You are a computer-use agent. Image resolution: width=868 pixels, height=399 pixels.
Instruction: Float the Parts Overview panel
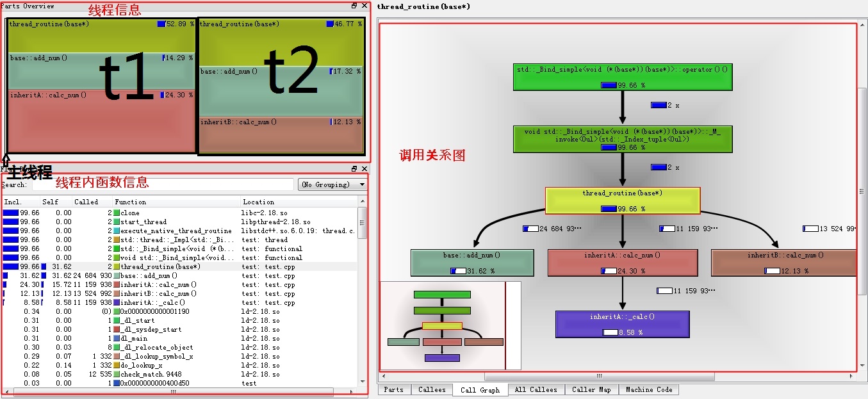coord(354,6)
